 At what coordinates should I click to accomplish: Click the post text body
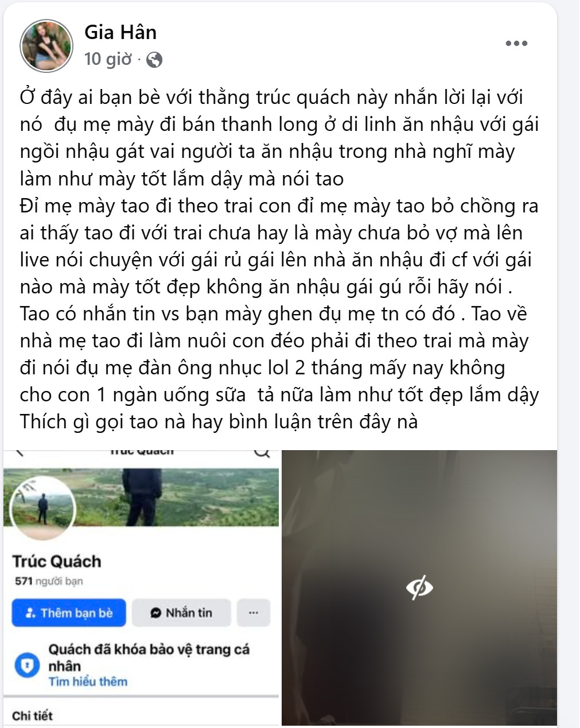(x=279, y=260)
